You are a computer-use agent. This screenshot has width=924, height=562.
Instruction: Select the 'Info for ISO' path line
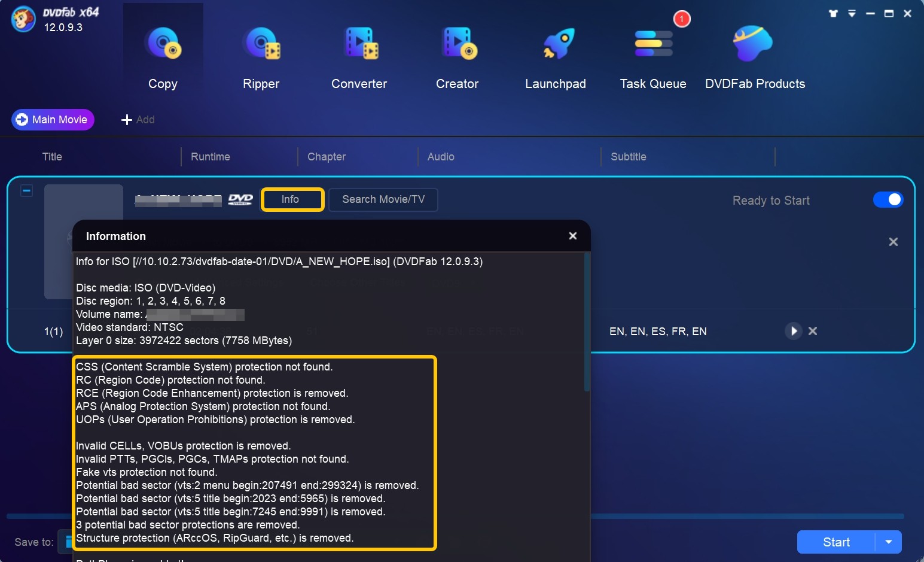point(279,262)
